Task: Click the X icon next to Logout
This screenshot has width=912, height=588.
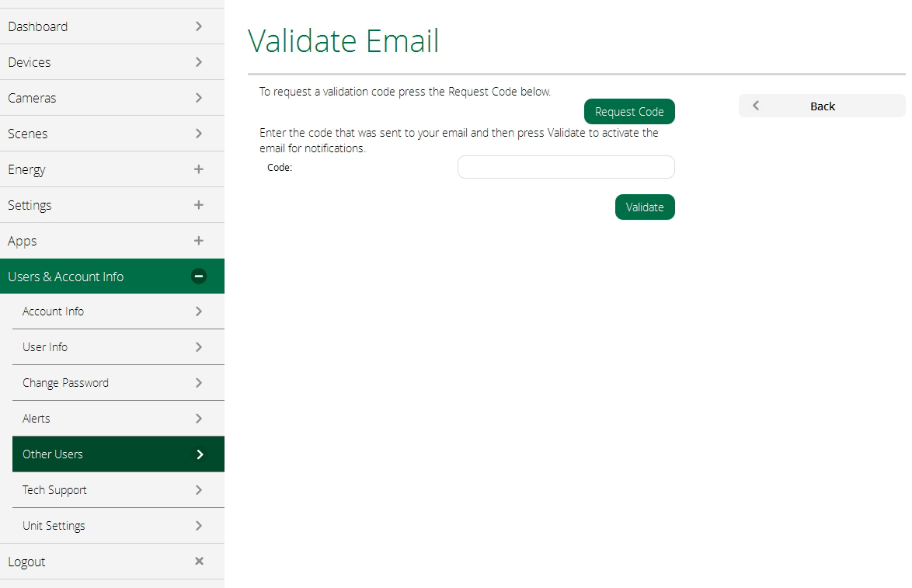Action: point(199,561)
